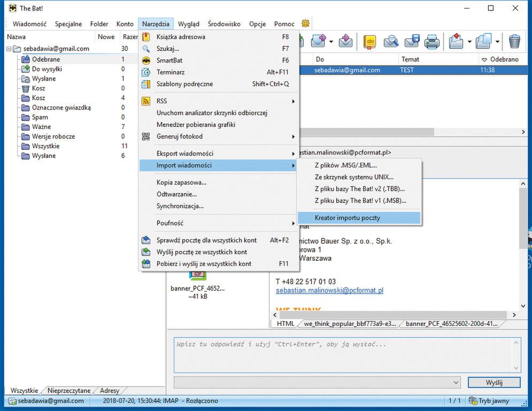Image resolution: width=532 pixels, height=411 pixels.
Task: Expand the RSS submenu arrow
Action: click(293, 101)
